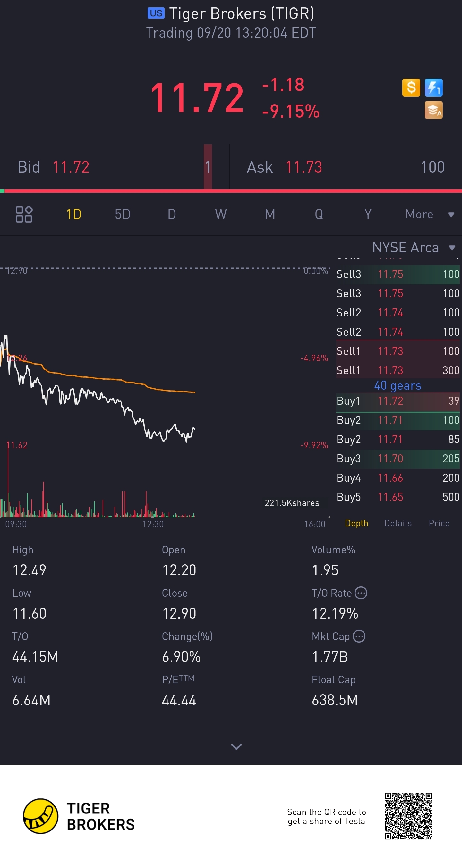Image resolution: width=462 pixels, height=868 pixels.
Task: Select the Buy2 11.71 row with 100
Action: point(398,420)
